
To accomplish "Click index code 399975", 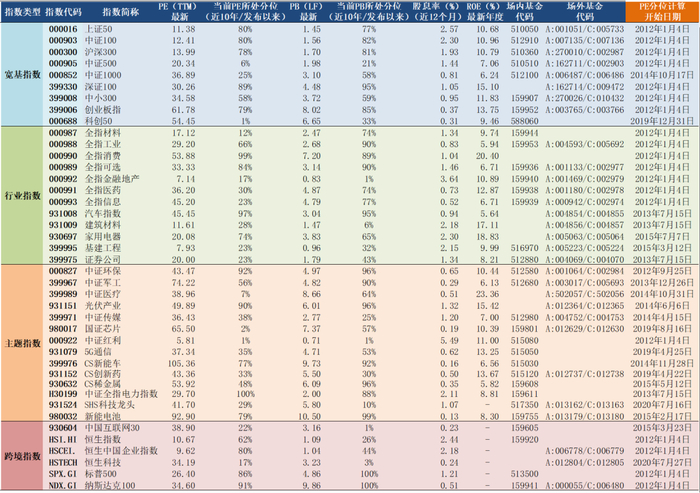I will 63,259.
